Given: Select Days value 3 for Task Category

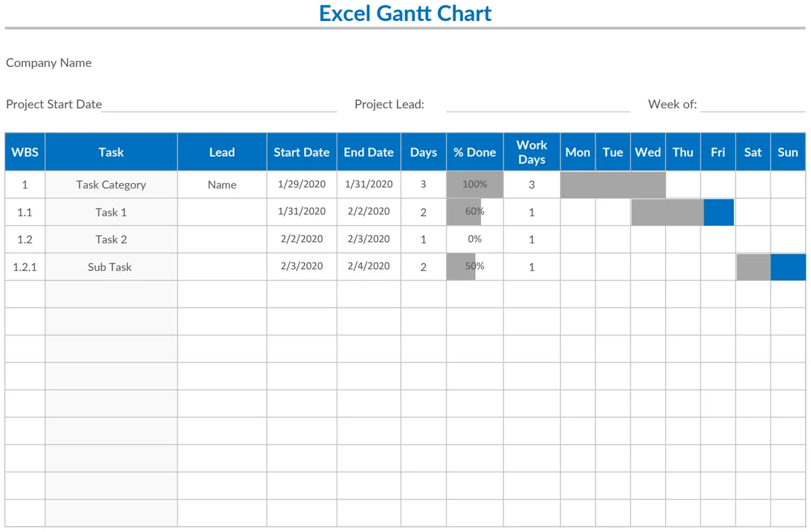Looking at the screenshot, I should pos(423,185).
